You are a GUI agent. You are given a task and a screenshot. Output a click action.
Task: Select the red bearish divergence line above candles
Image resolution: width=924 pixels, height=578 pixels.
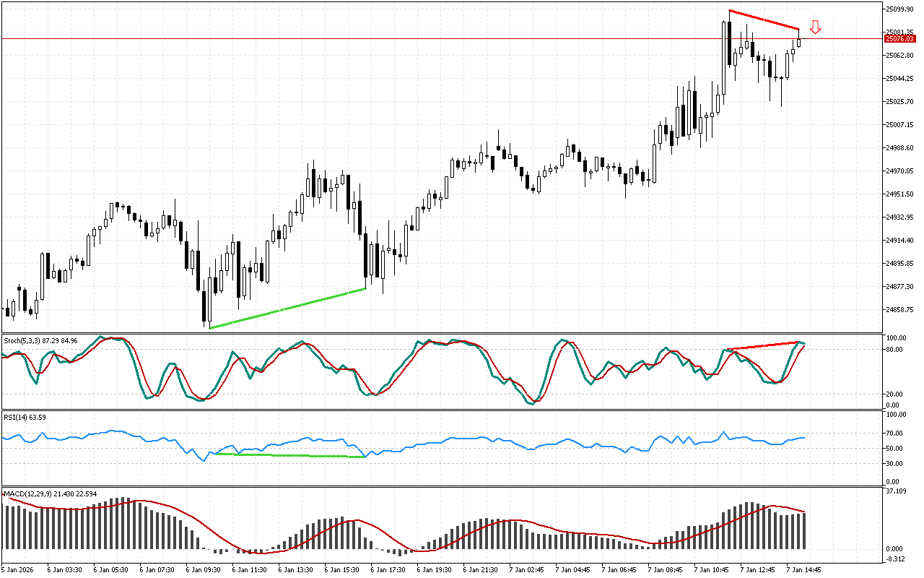[764, 20]
